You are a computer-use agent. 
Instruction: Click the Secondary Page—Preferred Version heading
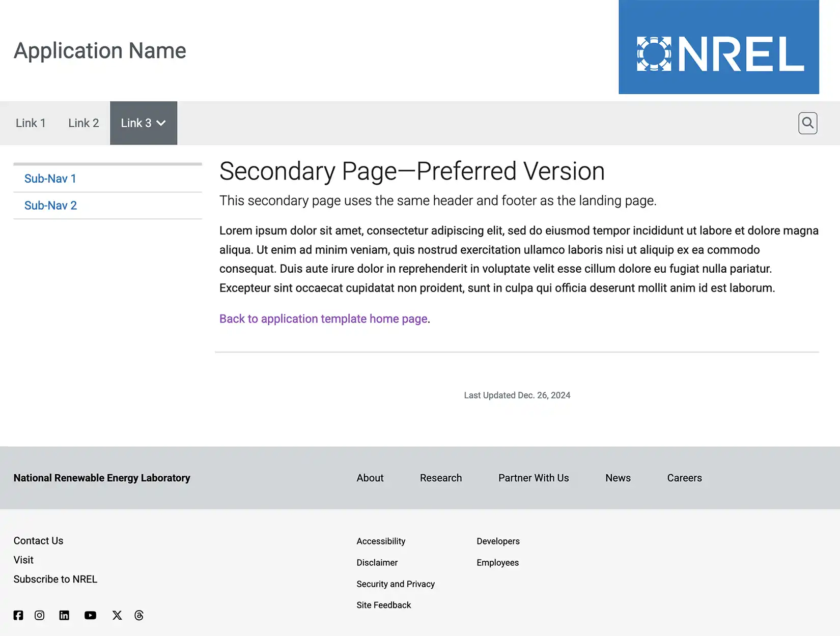412,171
